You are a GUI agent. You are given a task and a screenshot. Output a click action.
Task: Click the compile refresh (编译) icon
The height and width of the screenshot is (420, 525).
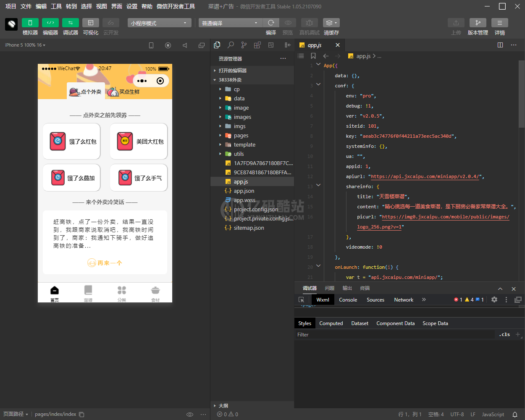coord(271,23)
